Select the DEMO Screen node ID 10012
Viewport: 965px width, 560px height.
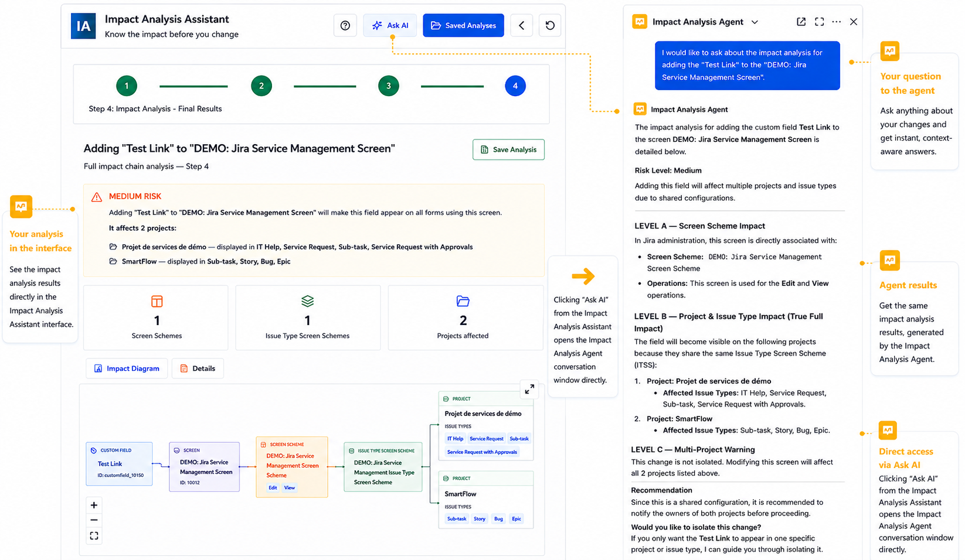click(x=204, y=466)
